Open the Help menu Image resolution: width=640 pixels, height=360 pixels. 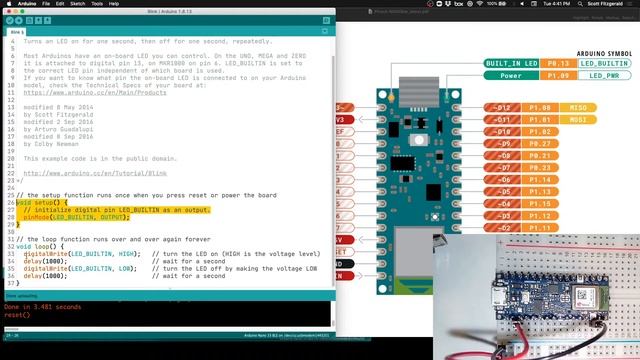coord(114,4)
